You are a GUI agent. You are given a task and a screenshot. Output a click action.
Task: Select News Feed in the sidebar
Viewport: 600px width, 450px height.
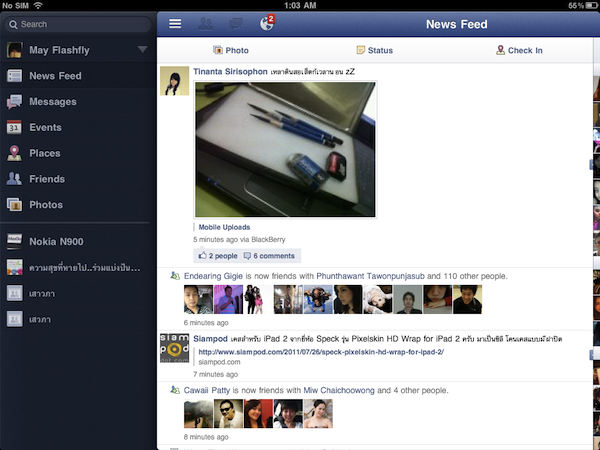tap(55, 76)
